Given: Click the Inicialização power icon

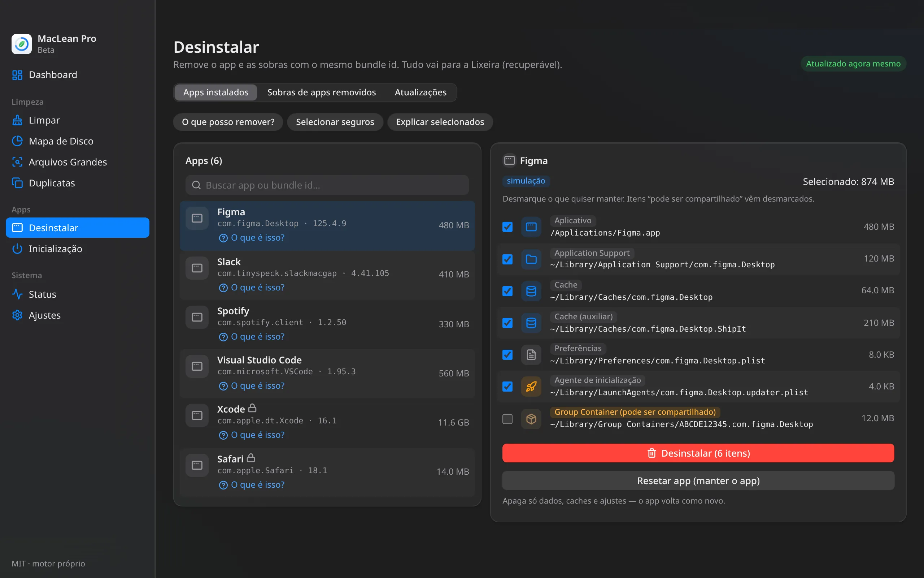Looking at the screenshot, I should pos(17,249).
